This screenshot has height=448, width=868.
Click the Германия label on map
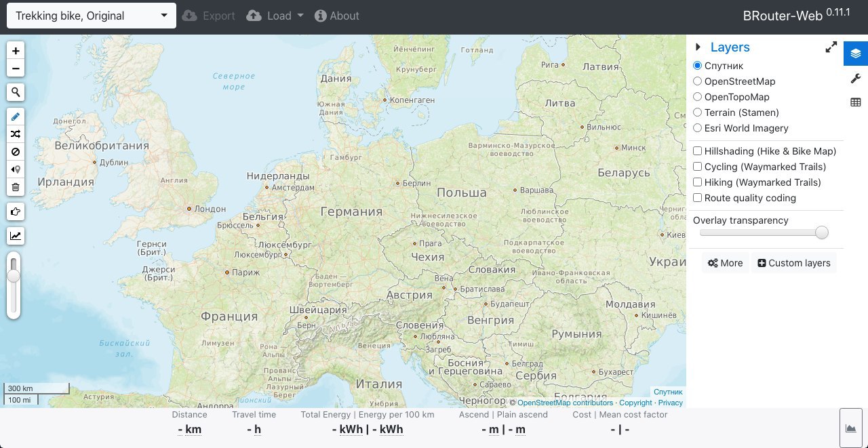point(351,211)
